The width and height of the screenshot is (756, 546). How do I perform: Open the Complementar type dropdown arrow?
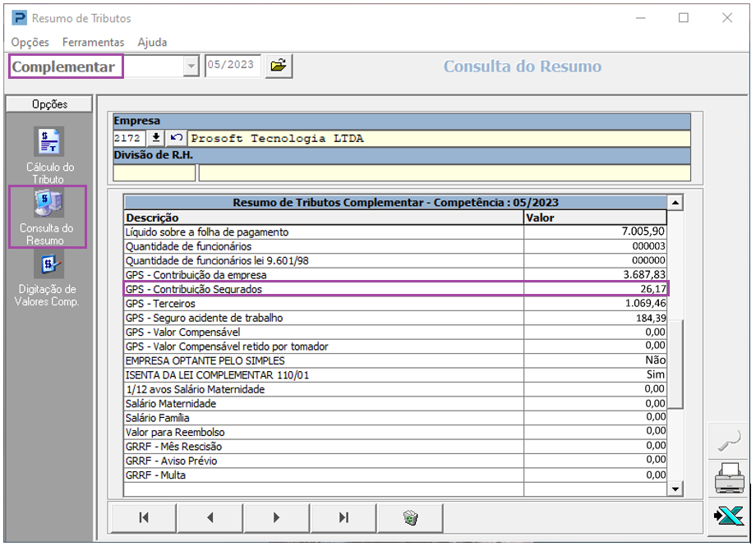191,66
